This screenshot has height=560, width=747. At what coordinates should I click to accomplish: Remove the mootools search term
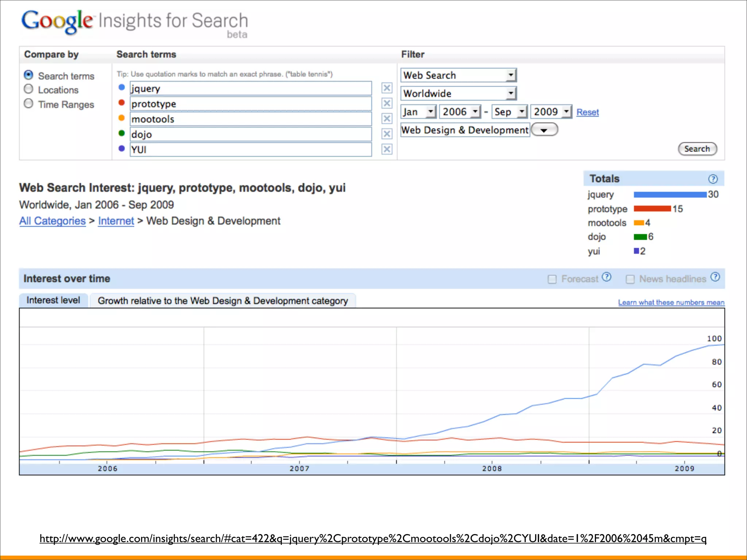pos(387,119)
